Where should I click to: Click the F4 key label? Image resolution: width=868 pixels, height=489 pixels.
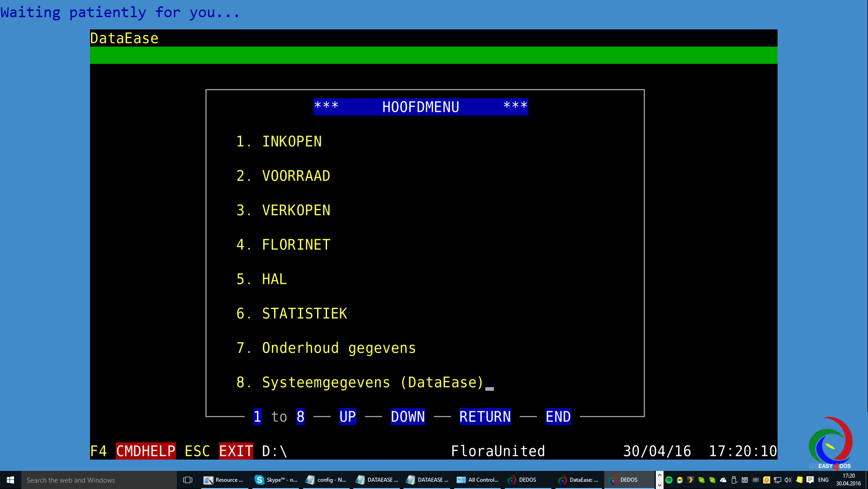click(99, 451)
